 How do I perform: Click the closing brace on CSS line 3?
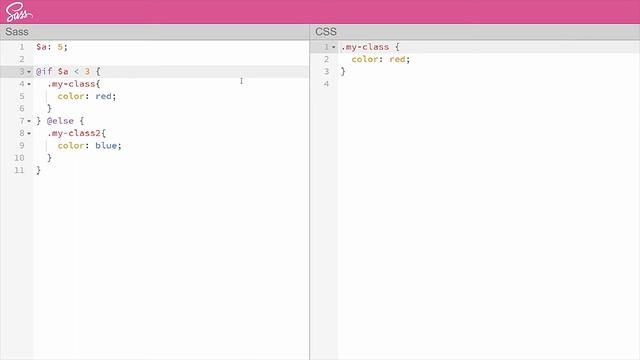click(x=343, y=71)
